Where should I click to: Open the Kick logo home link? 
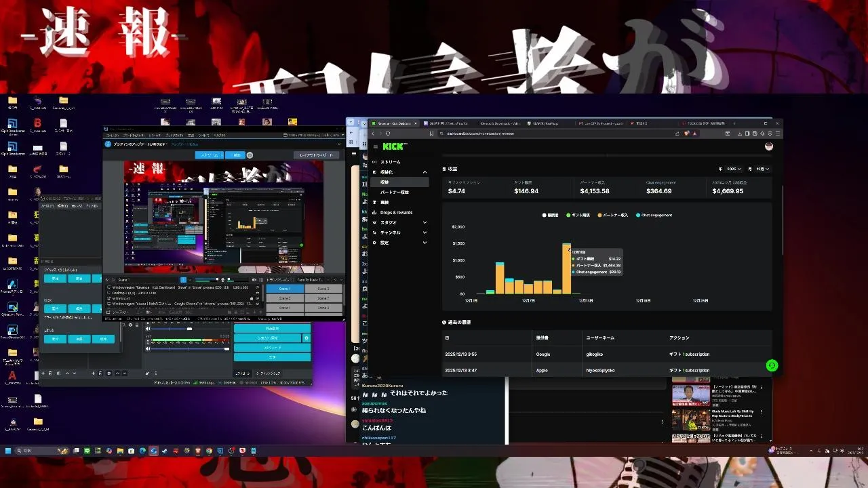[x=394, y=146]
